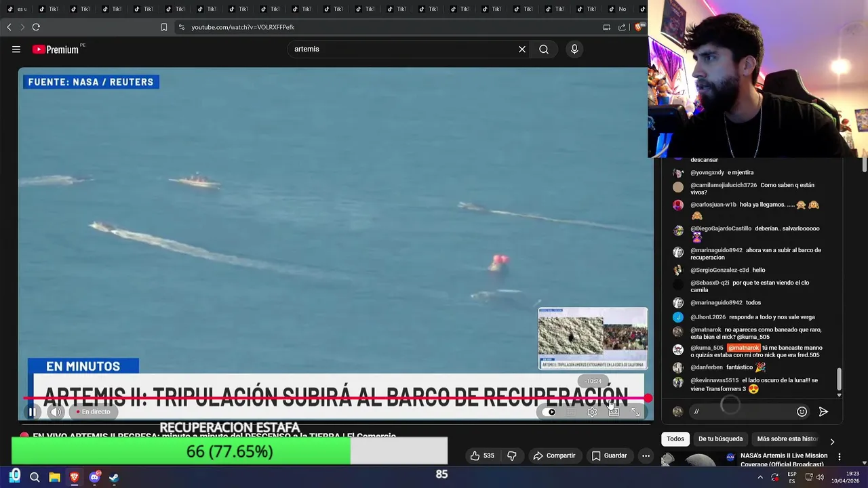Open the YouTube hamburger guide menu
Screen dimensions: 868x488
[16, 49]
